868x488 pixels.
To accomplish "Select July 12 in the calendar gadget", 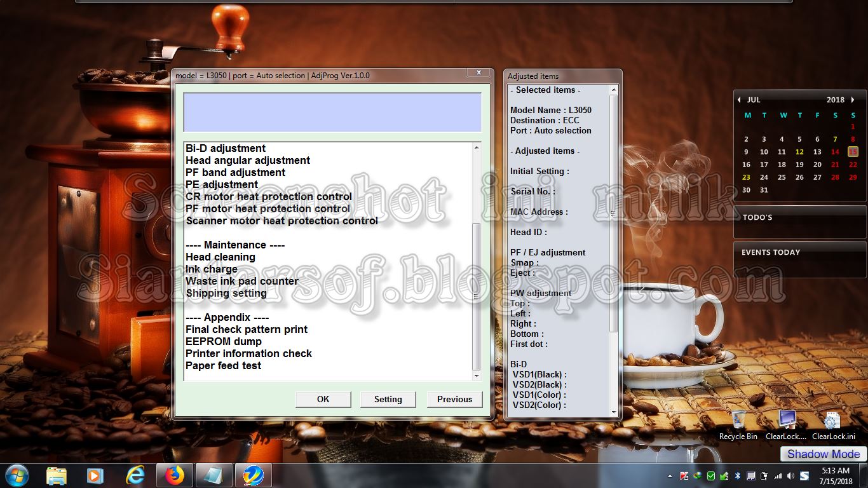I will click(799, 152).
